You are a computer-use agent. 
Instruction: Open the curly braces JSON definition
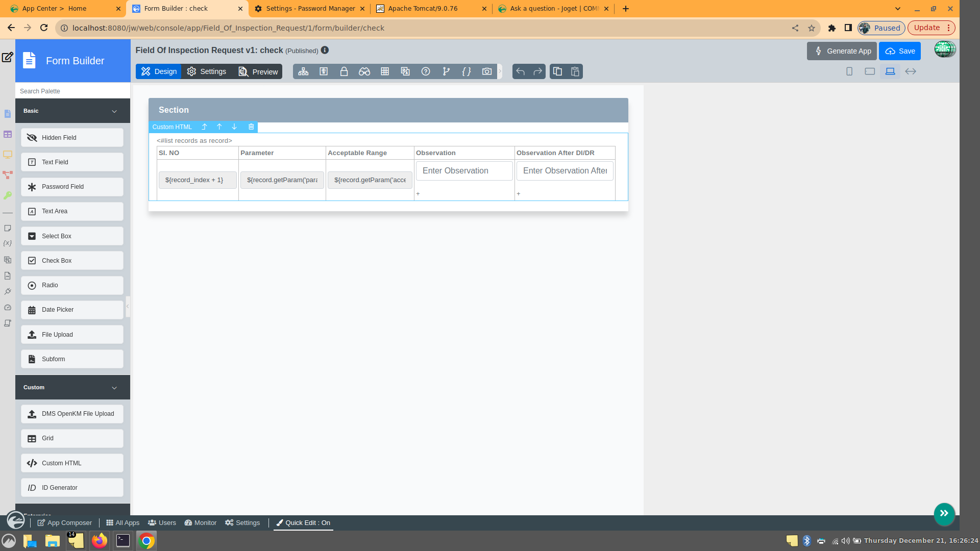point(467,71)
